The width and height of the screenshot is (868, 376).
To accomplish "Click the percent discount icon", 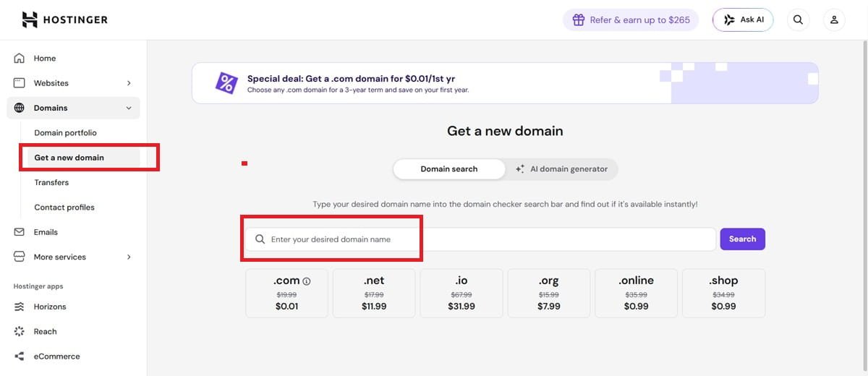I will click(x=226, y=82).
